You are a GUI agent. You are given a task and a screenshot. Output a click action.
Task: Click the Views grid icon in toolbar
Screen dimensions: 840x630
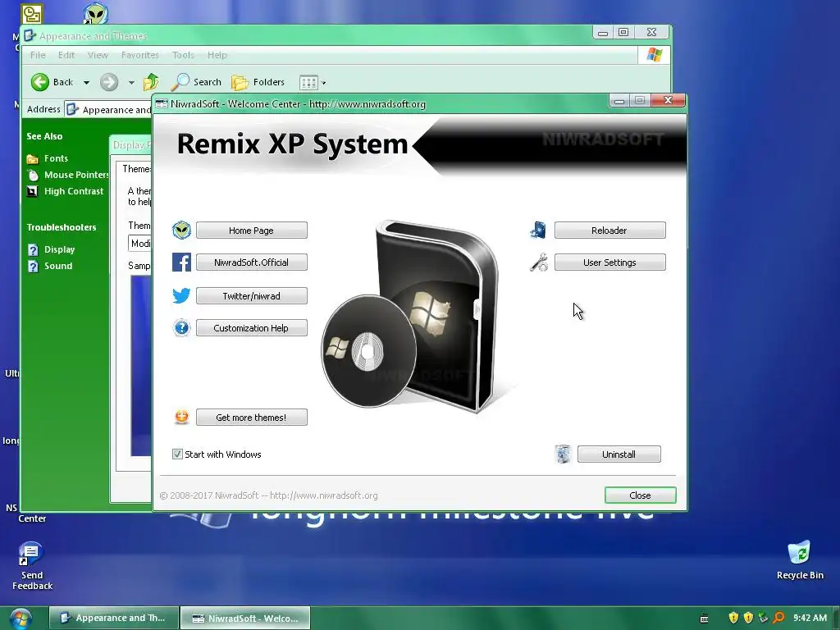click(x=308, y=83)
